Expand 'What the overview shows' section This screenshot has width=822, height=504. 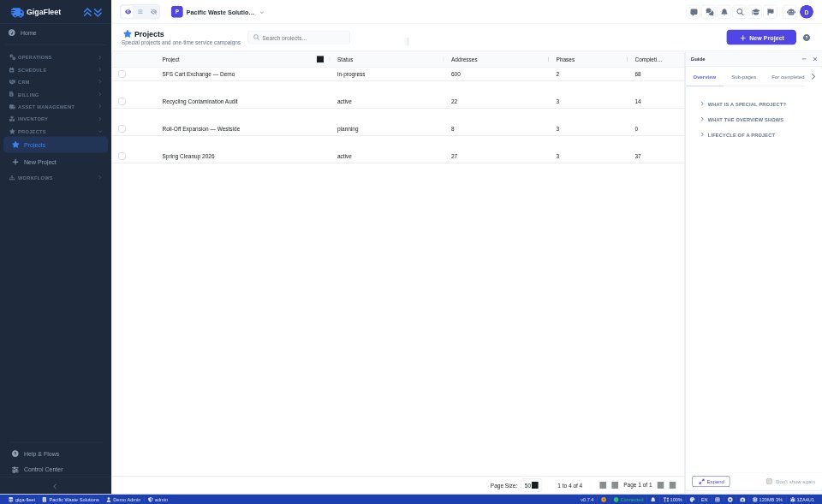[x=742, y=120]
